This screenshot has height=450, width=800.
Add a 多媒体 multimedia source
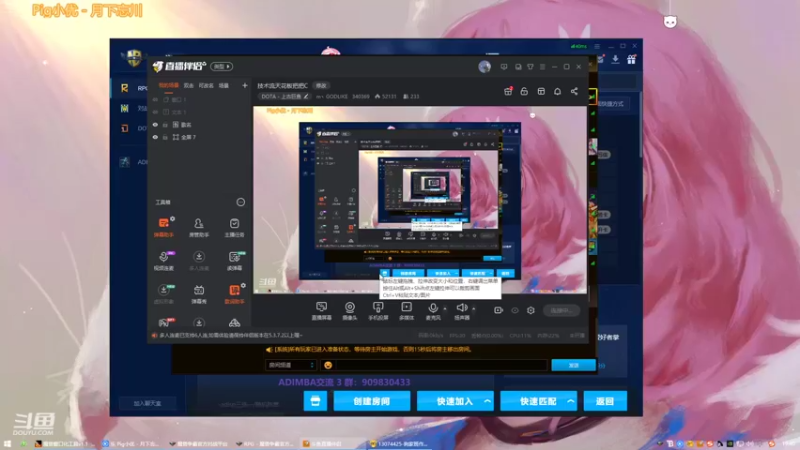point(406,310)
